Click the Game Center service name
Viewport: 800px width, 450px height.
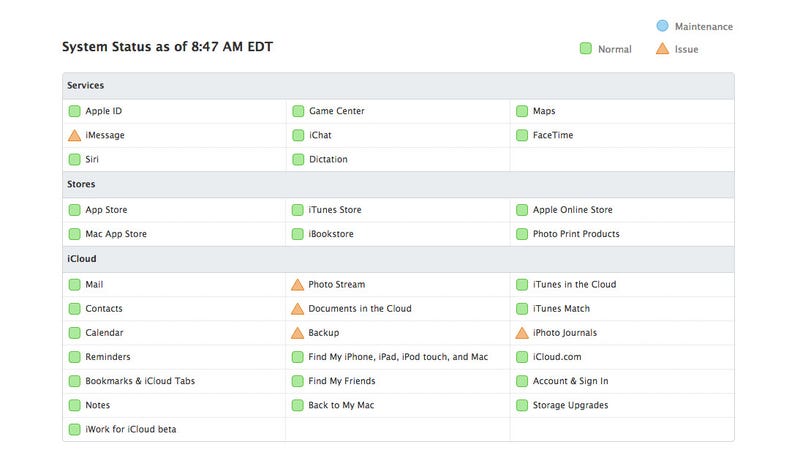tap(337, 111)
